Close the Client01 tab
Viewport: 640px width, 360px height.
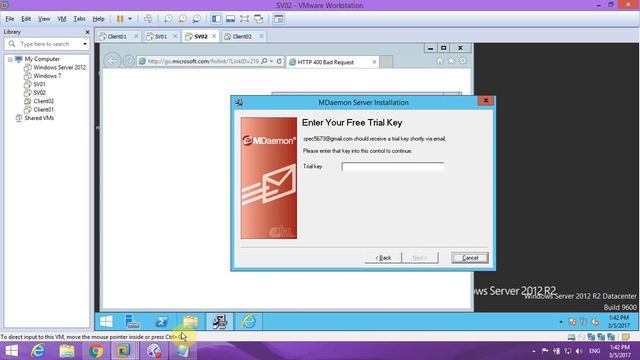coord(136,36)
